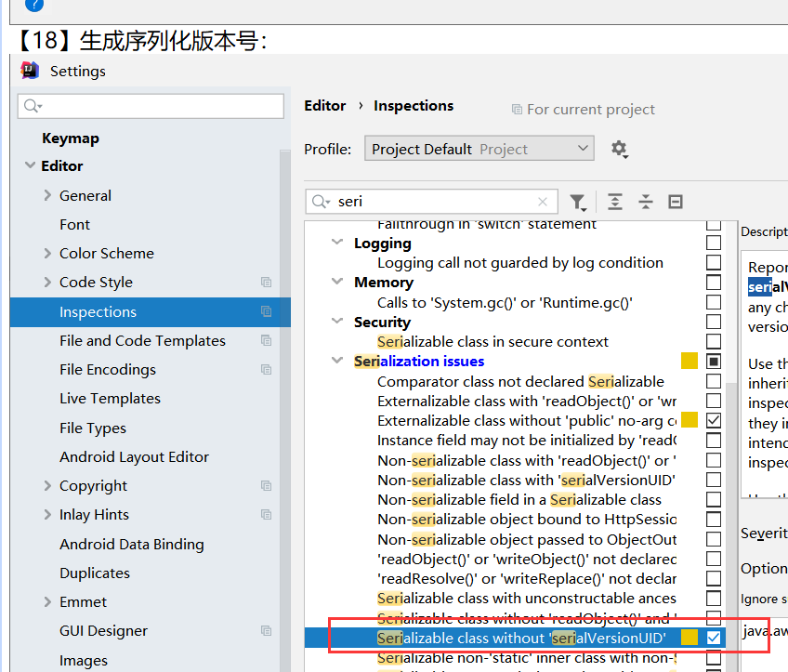Select Keymap in the settings sidebar

70,138
